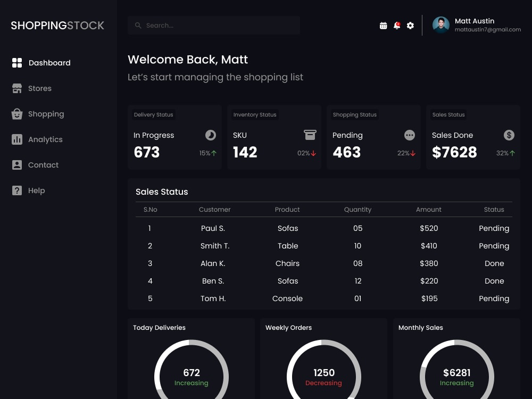Open the ellipsis menu on Shopping Status card
This screenshot has height=399, width=532.
[409, 135]
